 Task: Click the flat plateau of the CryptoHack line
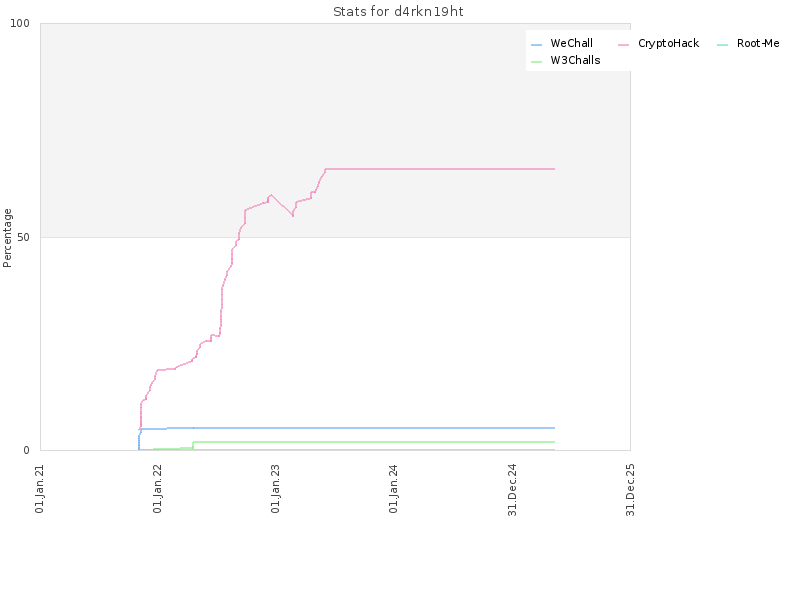click(440, 169)
